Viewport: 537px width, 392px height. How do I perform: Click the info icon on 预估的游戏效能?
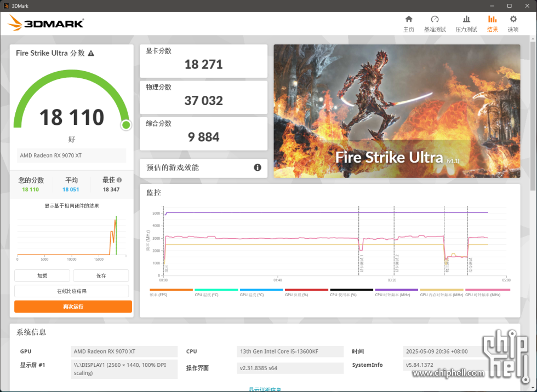click(x=258, y=168)
